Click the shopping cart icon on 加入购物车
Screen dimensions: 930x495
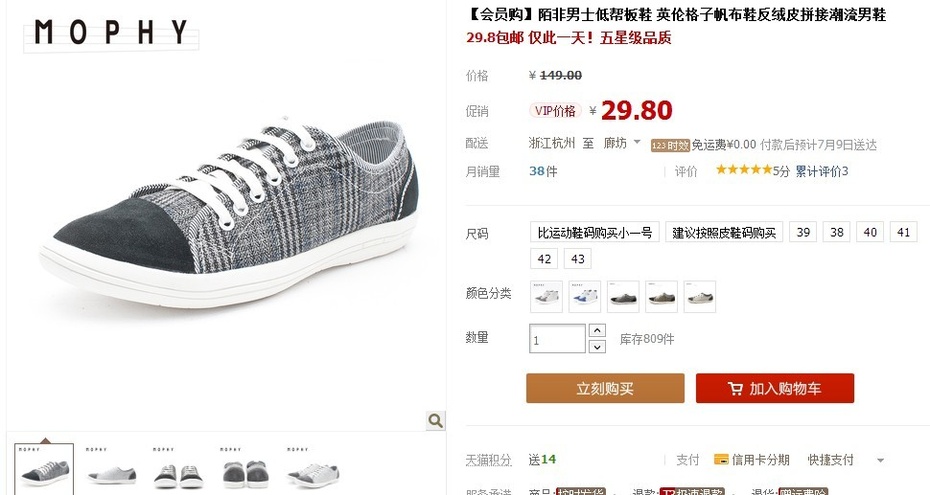735,389
